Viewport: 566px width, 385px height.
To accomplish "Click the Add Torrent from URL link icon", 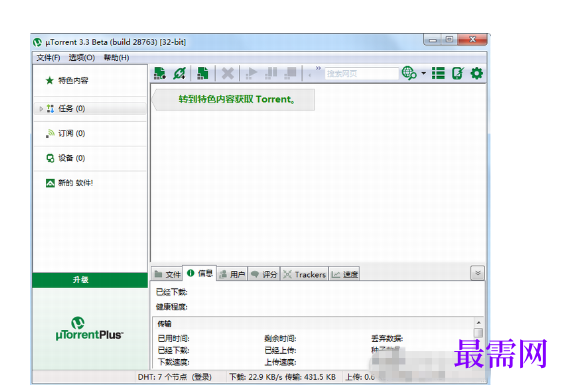I will pyautogui.click(x=179, y=73).
